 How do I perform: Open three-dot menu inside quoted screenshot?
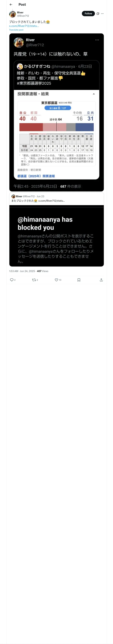coord(97,40)
